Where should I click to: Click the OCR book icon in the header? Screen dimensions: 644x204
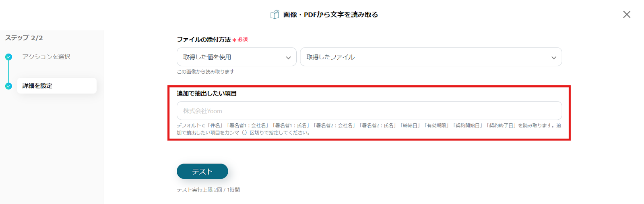[x=275, y=15]
